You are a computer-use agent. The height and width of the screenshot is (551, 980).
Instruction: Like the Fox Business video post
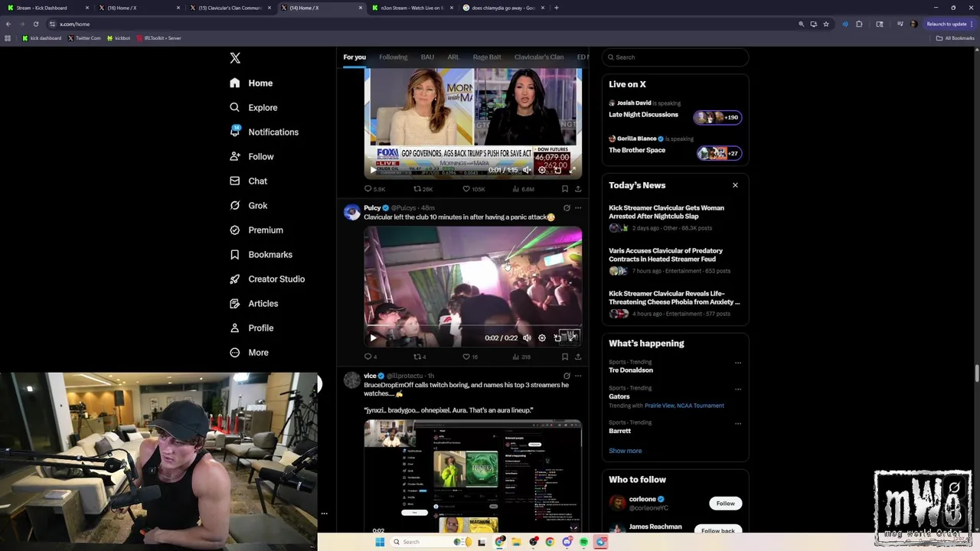(x=473, y=189)
